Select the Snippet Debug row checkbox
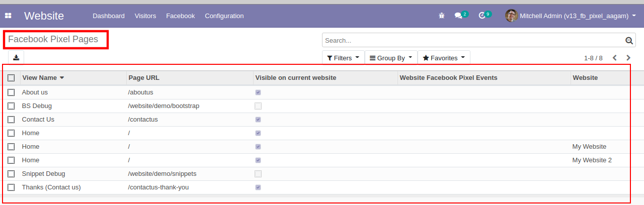 point(11,174)
